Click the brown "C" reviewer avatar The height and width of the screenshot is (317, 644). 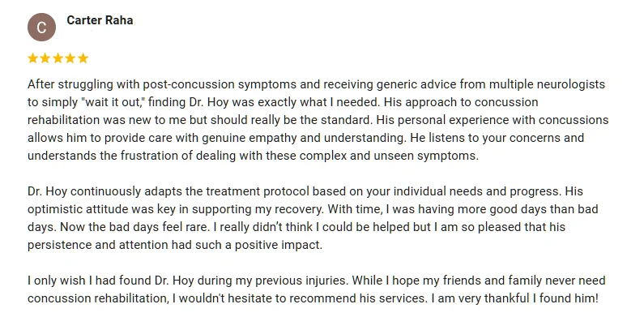pyautogui.click(x=41, y=27)
